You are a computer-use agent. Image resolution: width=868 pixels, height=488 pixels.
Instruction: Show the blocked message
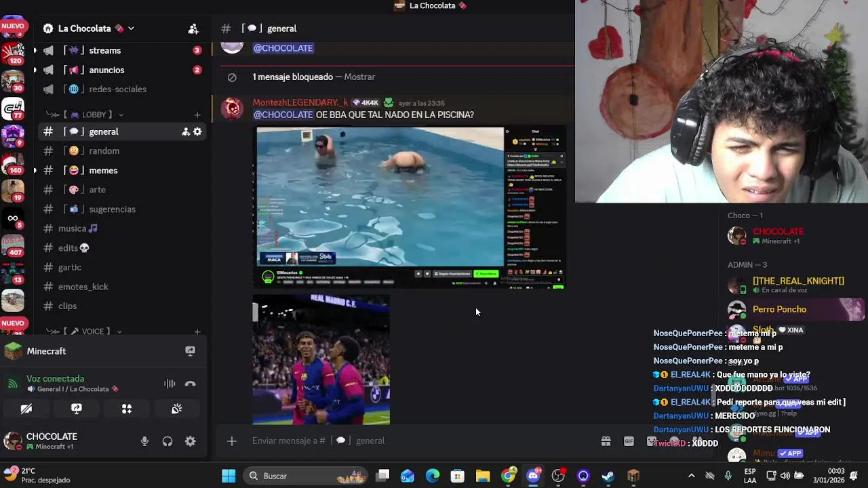(x=359, y=77)
